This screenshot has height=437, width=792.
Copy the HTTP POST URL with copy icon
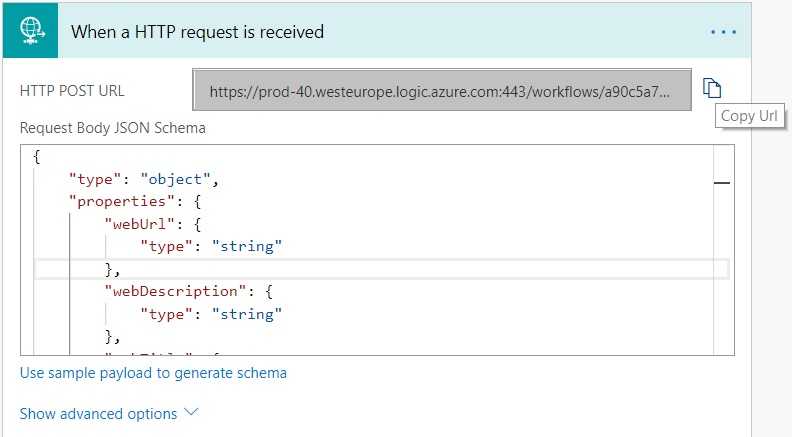tap(712, 88)
